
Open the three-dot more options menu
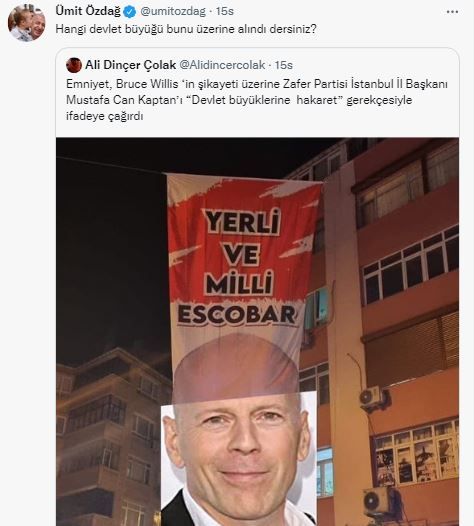tap(452, 12)
